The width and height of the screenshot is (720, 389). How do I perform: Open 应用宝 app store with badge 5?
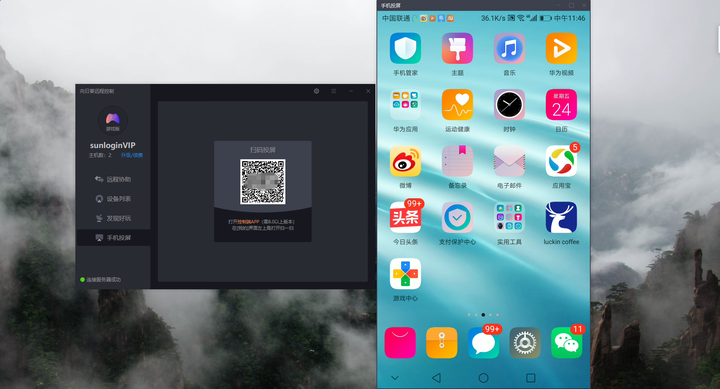(561, 161)
